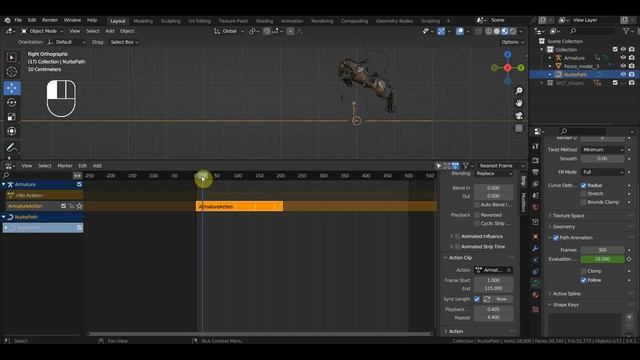Open the Render menu
The image size is (640, 360).
click(50, 20)
